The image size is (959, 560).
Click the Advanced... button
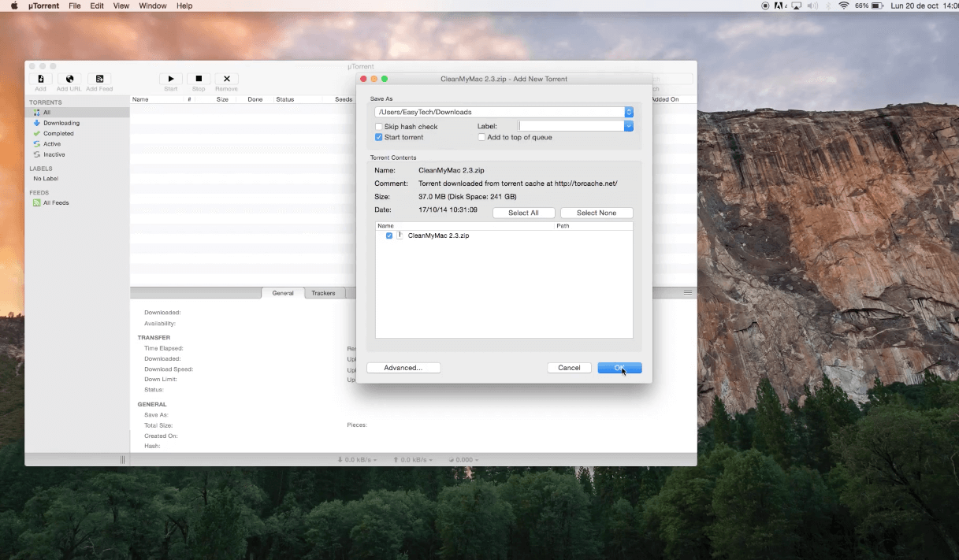pyautogui.click(x=403, y=368)
